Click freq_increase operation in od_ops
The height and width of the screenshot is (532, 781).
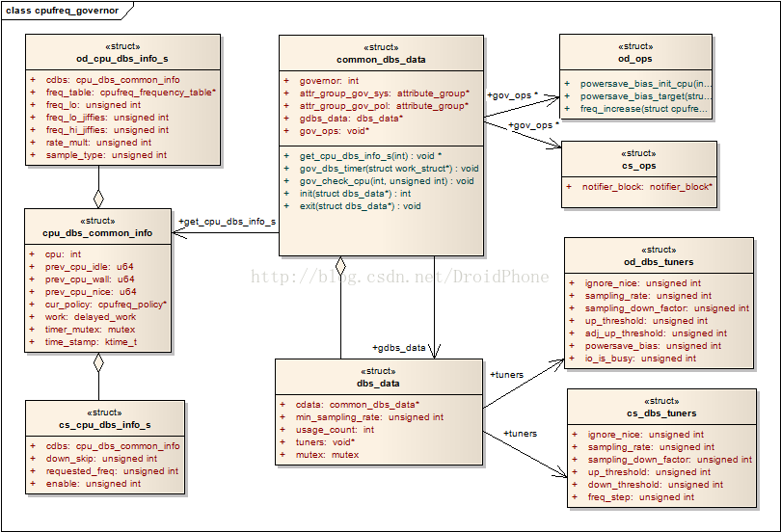(643, 109)
